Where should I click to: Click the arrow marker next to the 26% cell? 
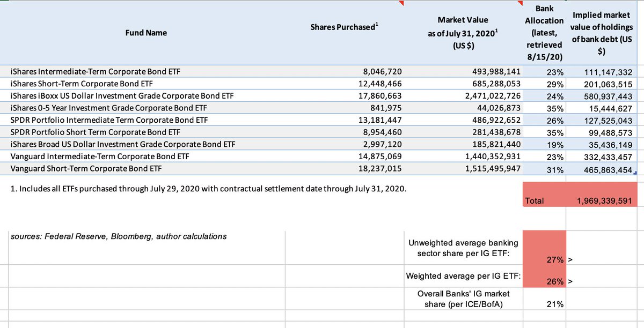570,281
